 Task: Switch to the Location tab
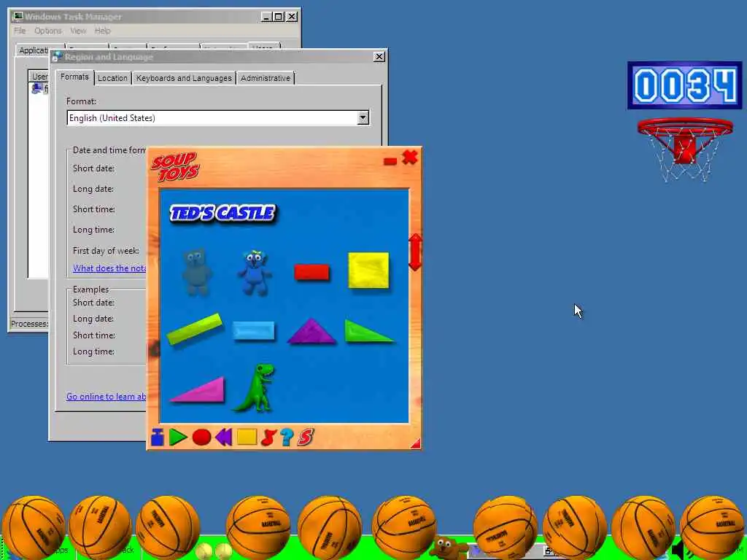112,78
